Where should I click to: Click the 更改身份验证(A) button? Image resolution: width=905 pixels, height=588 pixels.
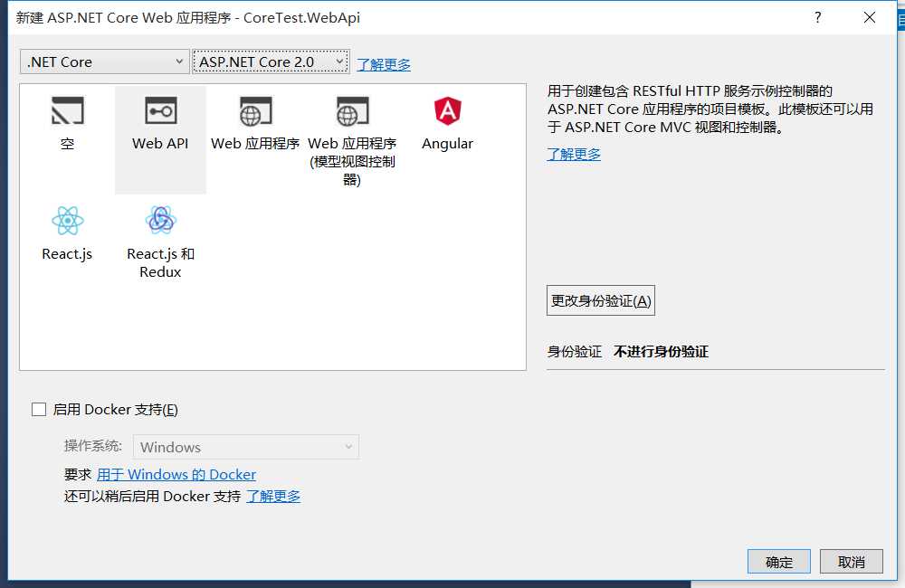pyautogui.click(x=601, y=300)
